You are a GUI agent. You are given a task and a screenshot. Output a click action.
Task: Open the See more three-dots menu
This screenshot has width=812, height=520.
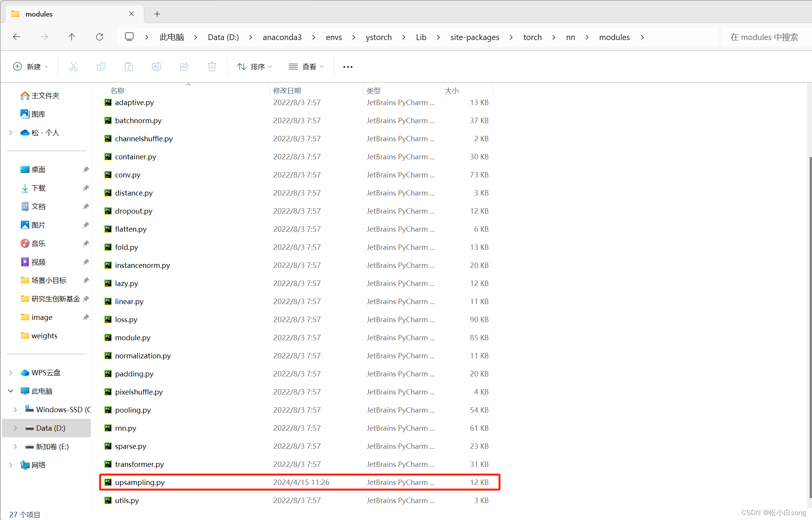[348, 67]
